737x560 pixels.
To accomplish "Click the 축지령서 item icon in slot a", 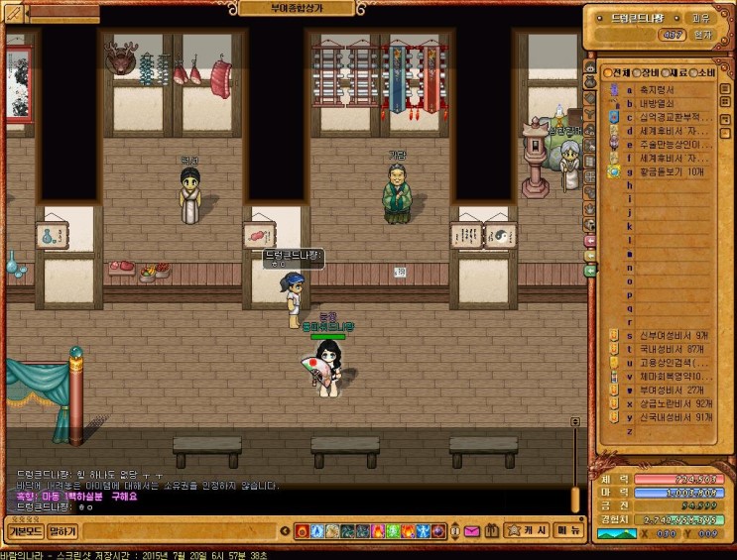I will pos(614,89).
